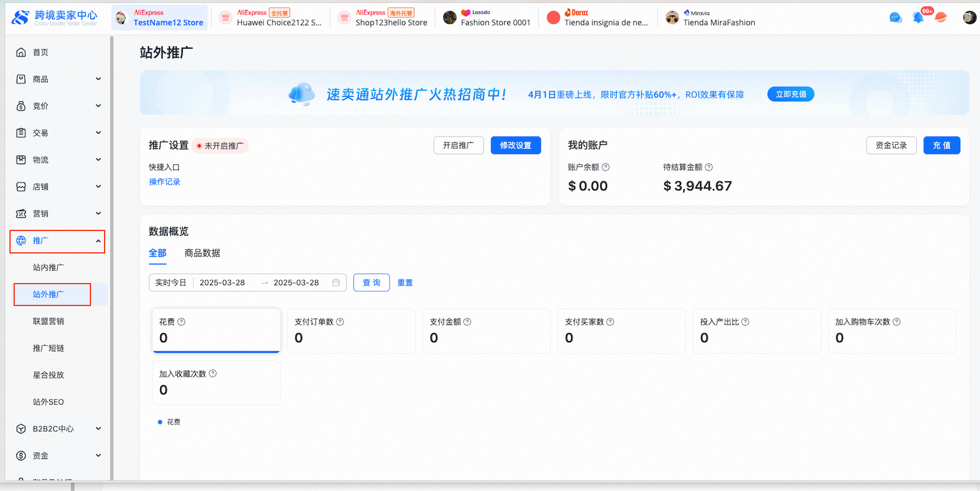The image size is (980, 491).
Task: Click the calendar icon in date range field
Action: coord(336,282)
